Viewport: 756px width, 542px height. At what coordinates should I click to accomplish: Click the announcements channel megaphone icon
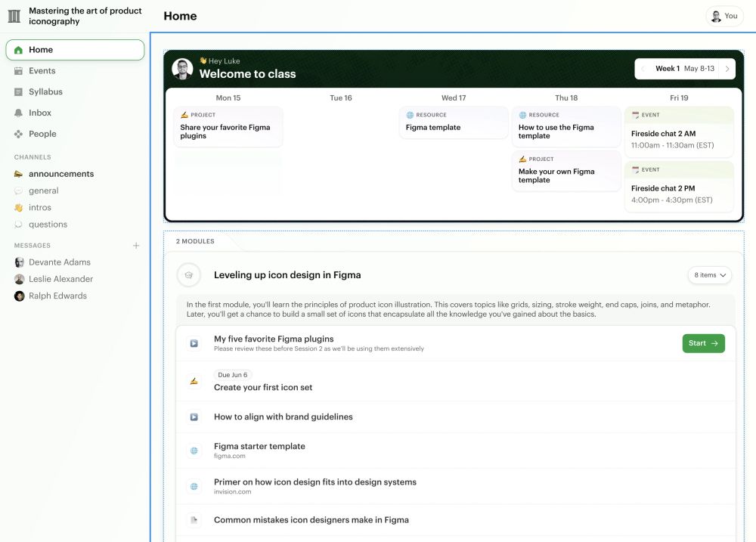point(18,174)
